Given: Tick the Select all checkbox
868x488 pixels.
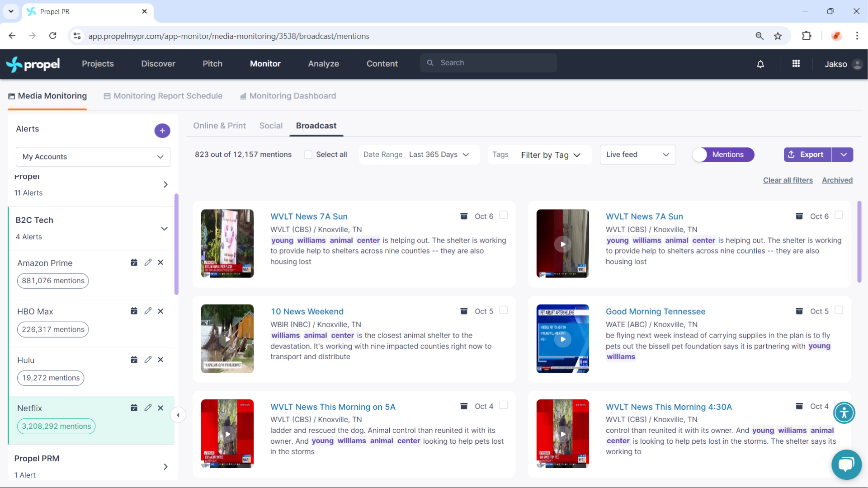Looking at the screenshot, I should point(308,155).
